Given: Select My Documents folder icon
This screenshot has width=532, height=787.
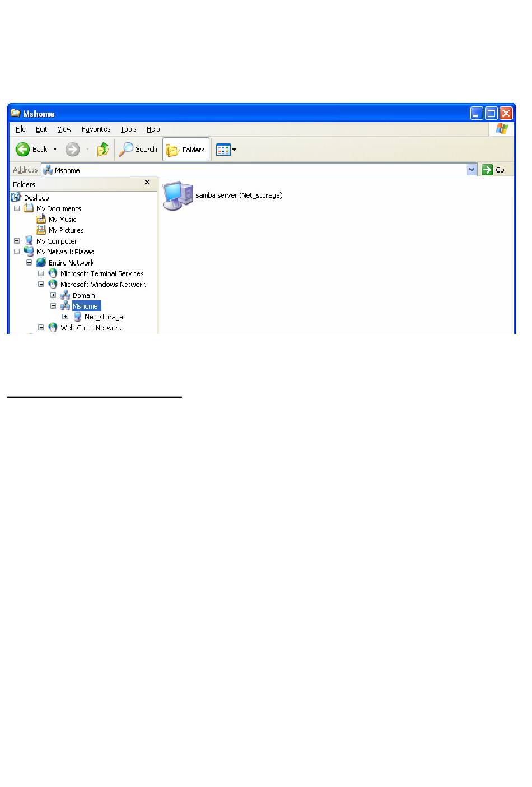Looking at the screenshot, I should tap(29, 208).
